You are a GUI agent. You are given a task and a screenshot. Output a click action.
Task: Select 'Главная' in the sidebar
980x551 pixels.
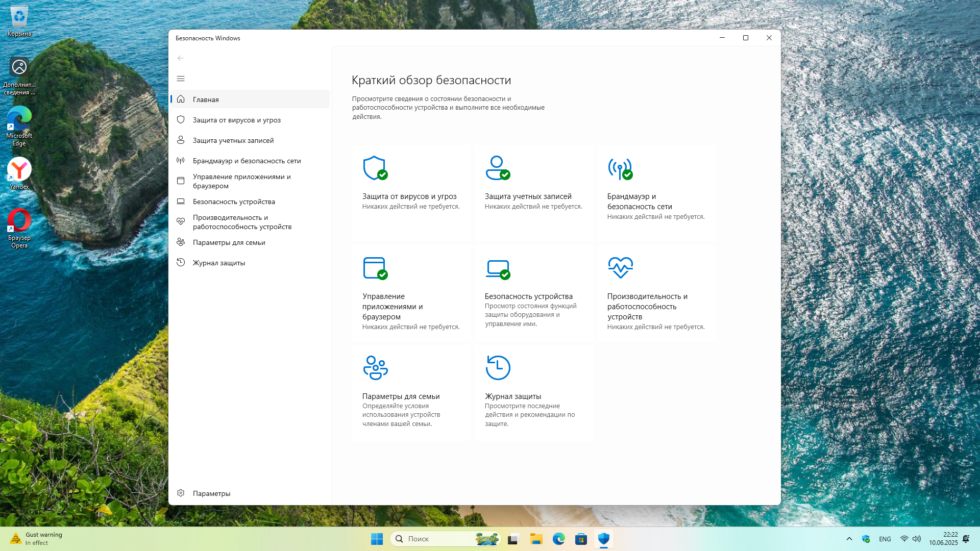[x=206, y=99]
